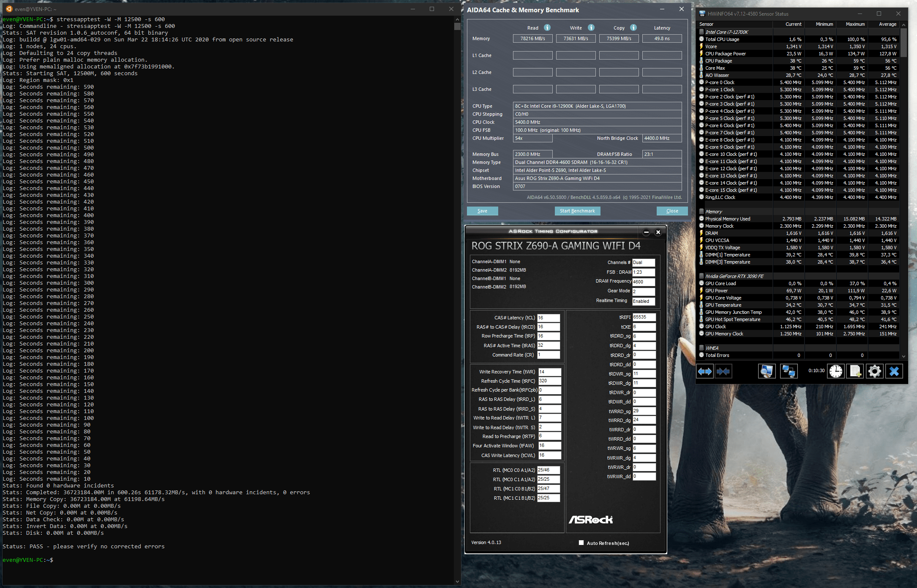
Task: Click the Intel Core i7-12700K section icon
Action: 701,32
